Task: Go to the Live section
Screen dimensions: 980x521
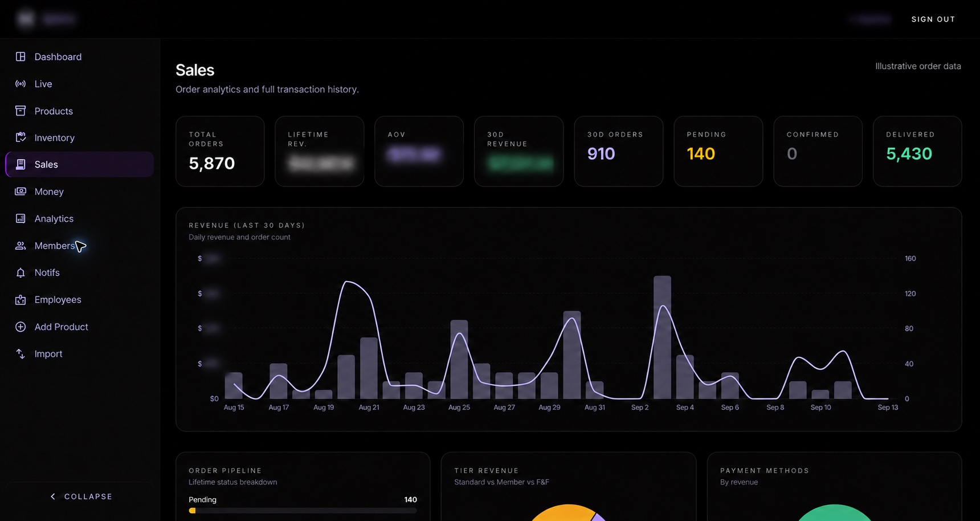Action: (x=80, y=84)
